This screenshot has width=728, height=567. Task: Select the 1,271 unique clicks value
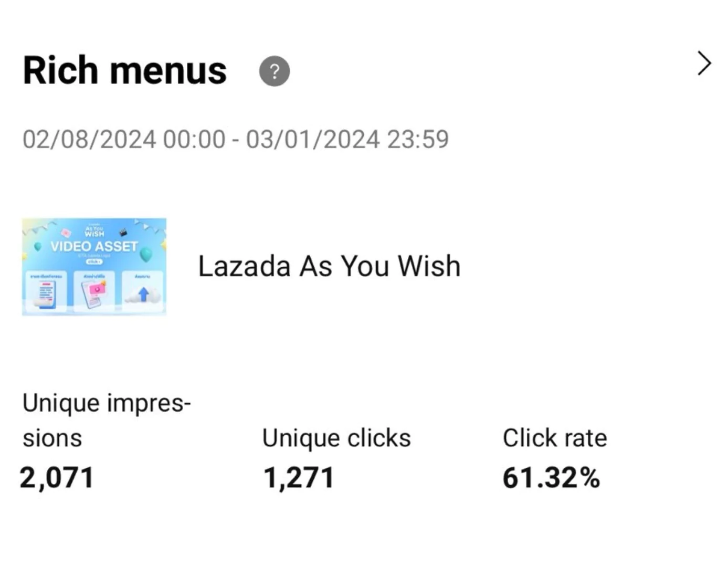coord(298,478)
